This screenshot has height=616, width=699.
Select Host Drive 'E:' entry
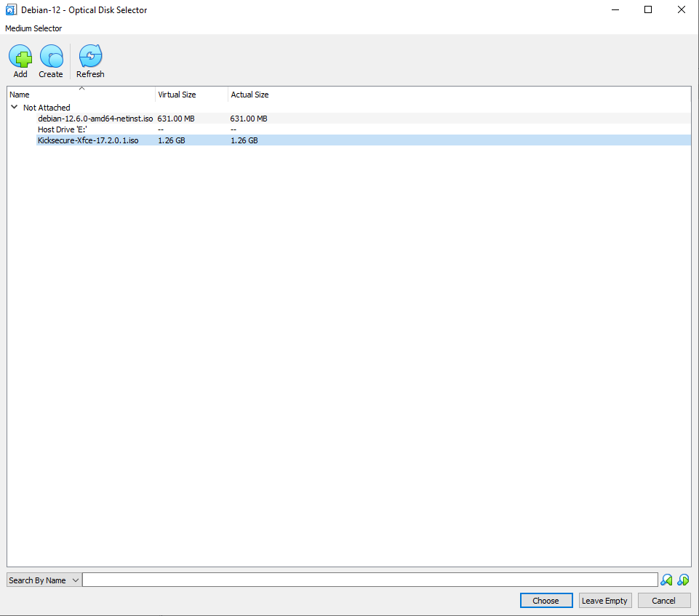[x=63, y=129]
